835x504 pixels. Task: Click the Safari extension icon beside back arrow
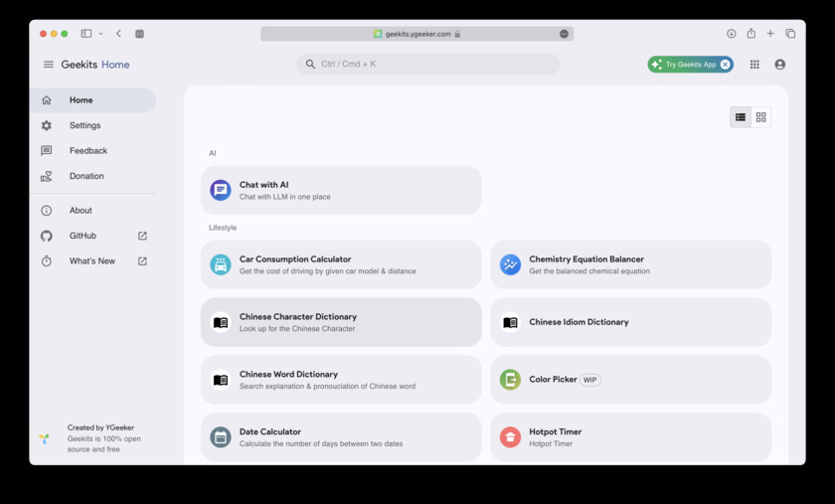[139, 34]
